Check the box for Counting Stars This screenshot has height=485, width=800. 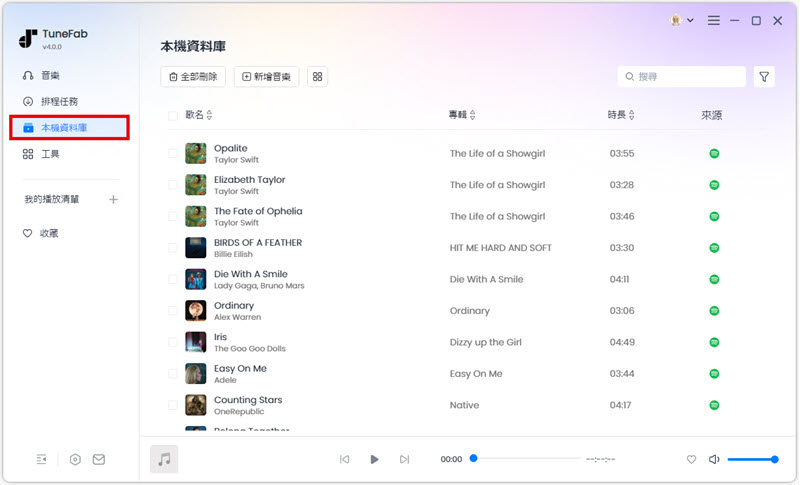pos(173,405)
